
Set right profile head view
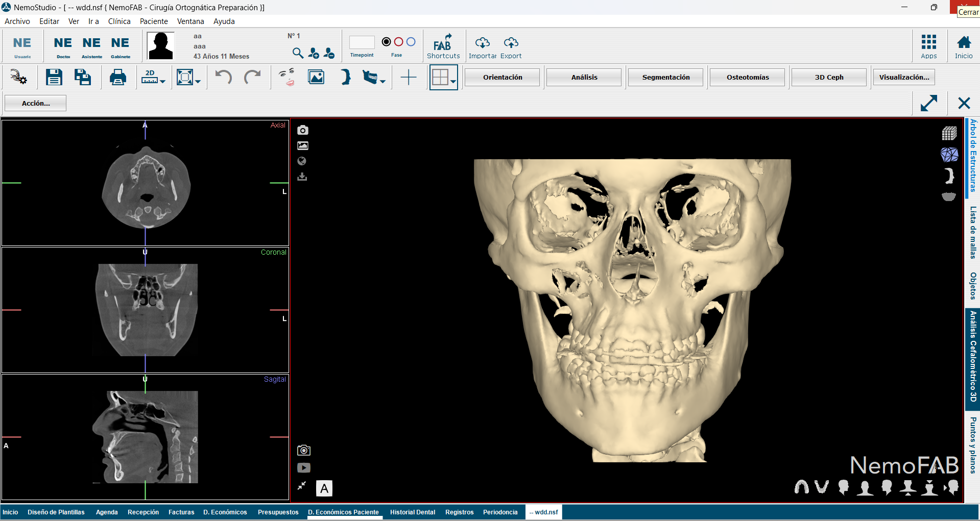point(843,487)
